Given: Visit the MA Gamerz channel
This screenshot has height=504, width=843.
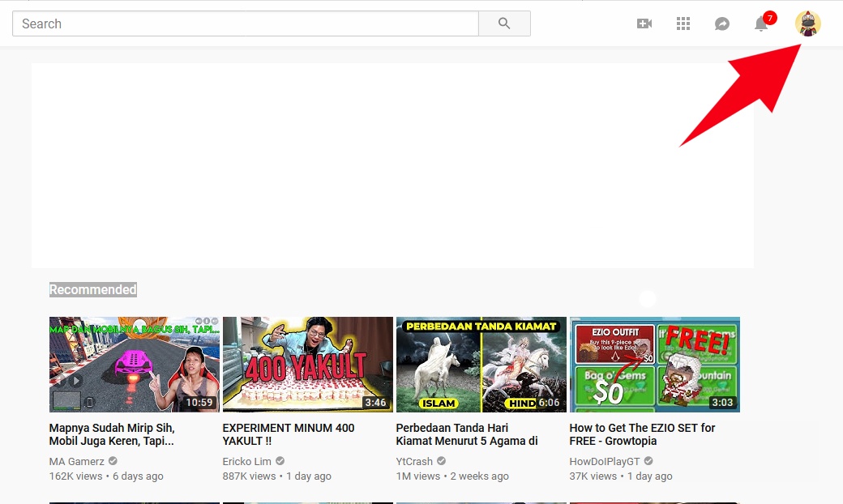Looking at the screenshot, I should [77, 462].
